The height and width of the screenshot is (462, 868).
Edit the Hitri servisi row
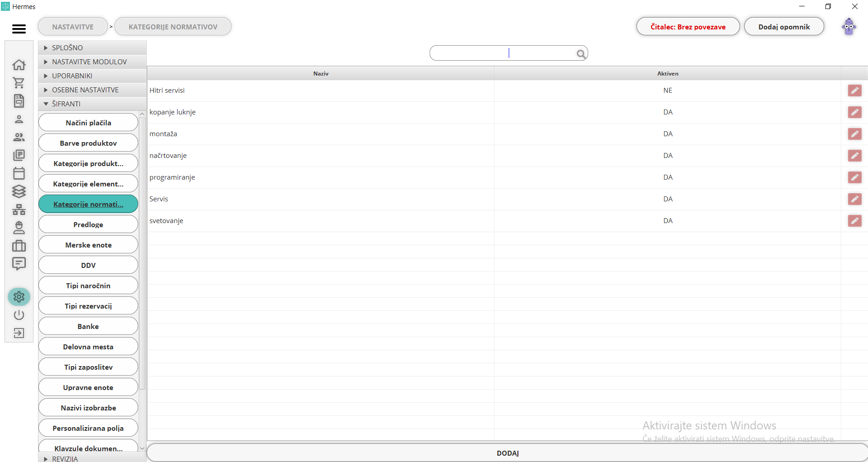point(854,90)
